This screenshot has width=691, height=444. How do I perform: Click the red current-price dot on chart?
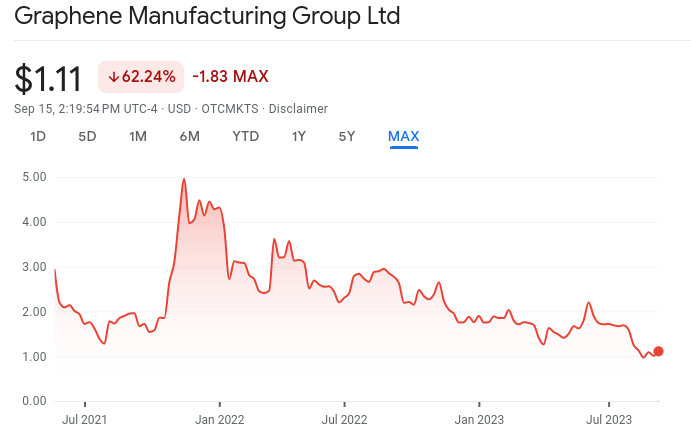click(658, 351)
